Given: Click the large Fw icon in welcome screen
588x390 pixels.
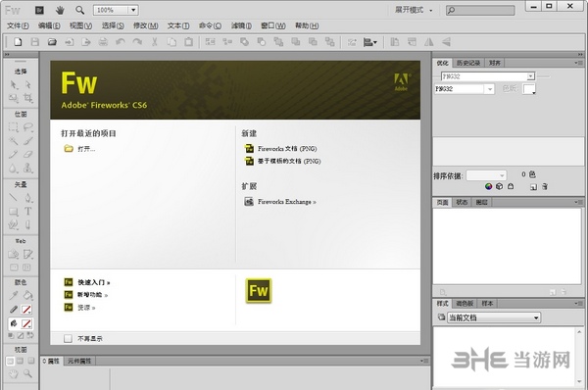Looking at the screenshot, I should point(259,291).
